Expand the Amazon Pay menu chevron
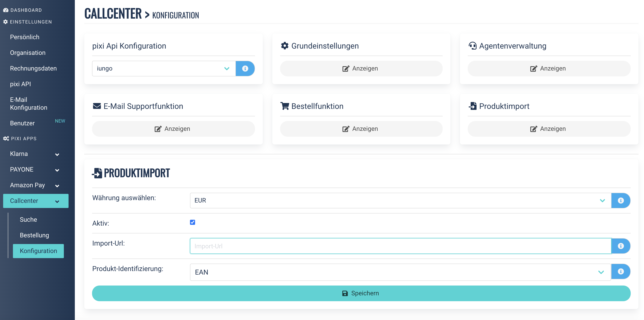 pos(57,186)
